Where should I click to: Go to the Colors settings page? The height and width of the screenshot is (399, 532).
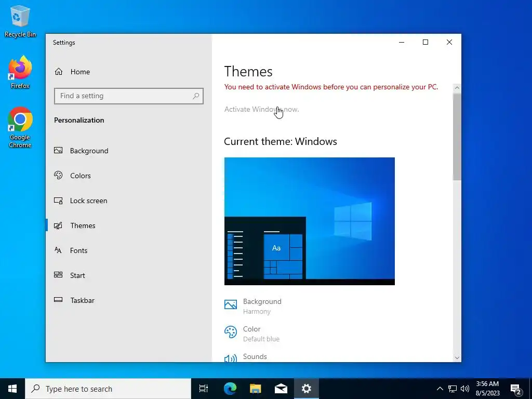(129, 176)
